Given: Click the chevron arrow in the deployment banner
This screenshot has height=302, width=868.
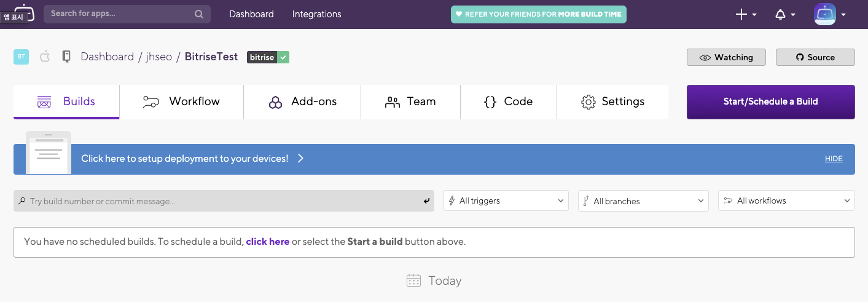Looking at the screenshot, I should [300, 159].
